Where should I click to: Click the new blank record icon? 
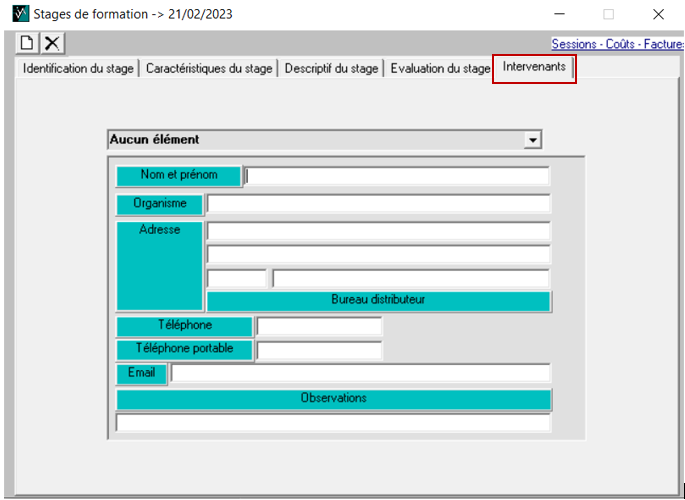tap(27, 43)
